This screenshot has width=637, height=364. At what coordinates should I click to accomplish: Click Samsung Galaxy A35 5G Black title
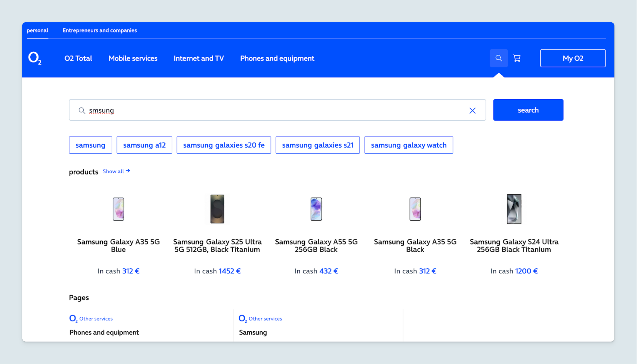click(415, 246)
